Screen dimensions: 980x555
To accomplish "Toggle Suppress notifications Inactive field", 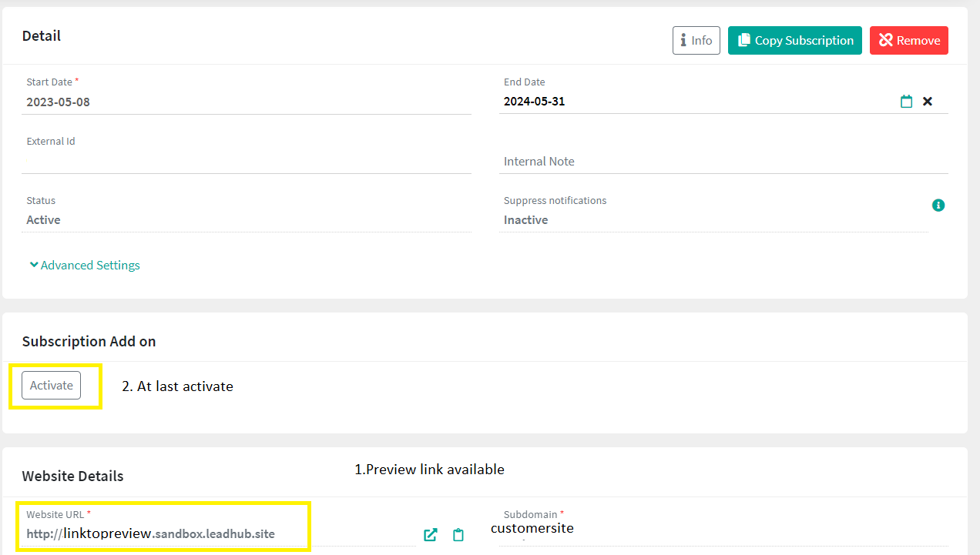I will 713,220.
